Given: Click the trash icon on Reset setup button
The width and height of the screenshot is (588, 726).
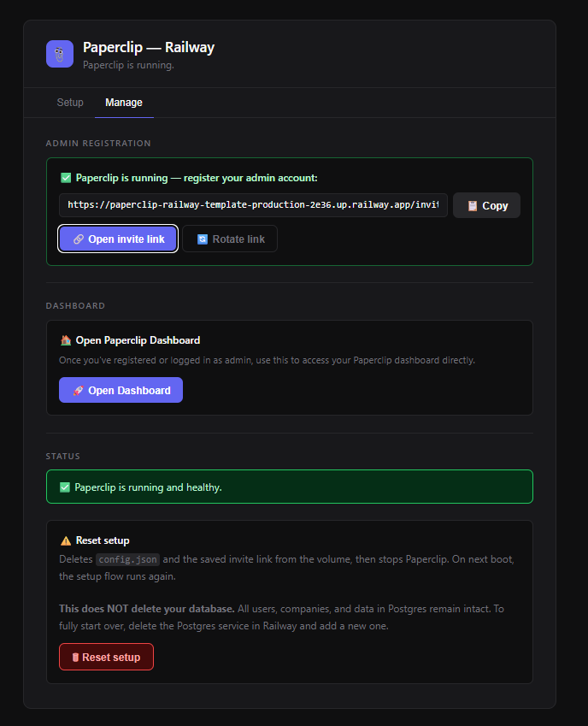Looking at the screenshot, I should 75,657.
